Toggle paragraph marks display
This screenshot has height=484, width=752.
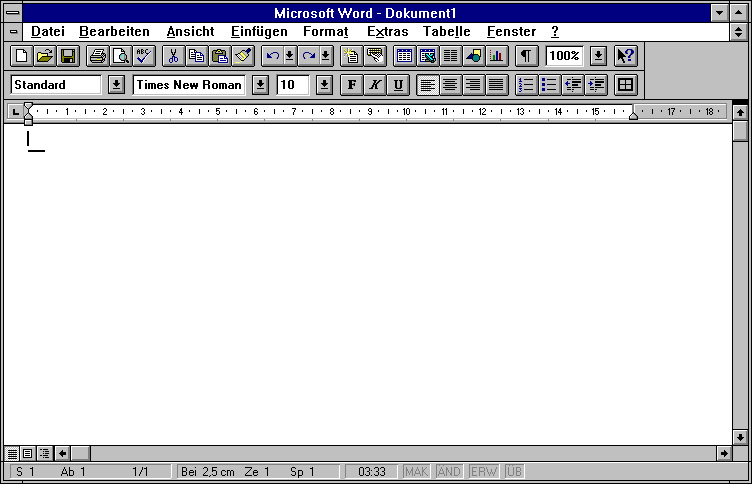526,56
